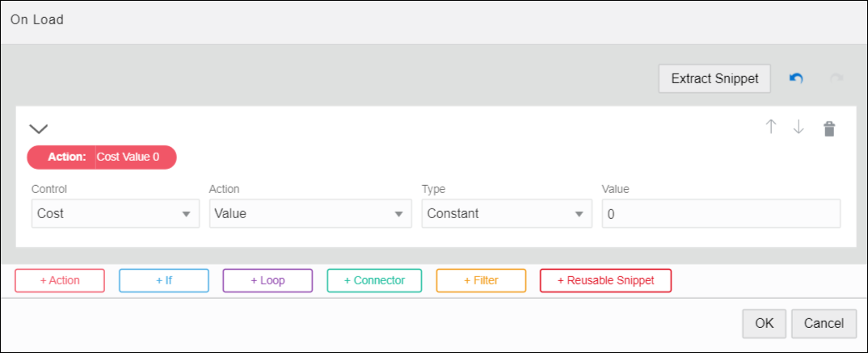Open the Type dropdown showing Constant
Image resolution: width=868 pixels, height=353 pixels.
[506, 214]
